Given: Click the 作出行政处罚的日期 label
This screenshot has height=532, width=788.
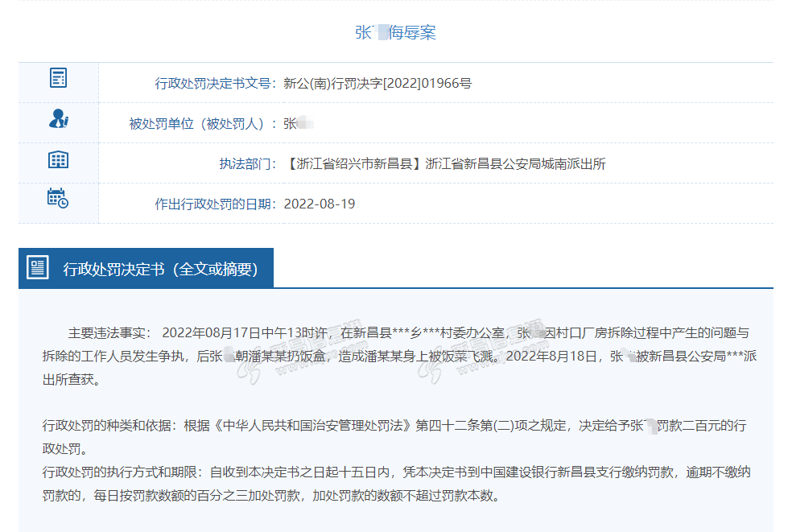Looking at the screenshot, I should (x=215, y=204).
